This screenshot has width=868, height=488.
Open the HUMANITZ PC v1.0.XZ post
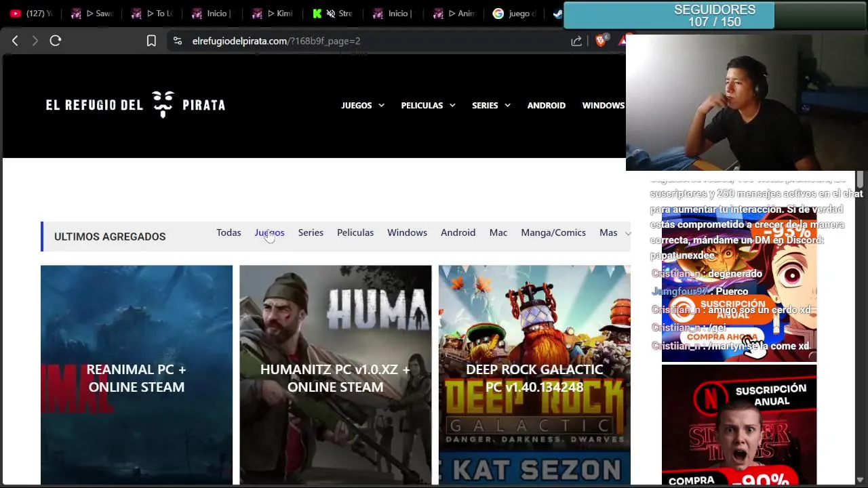335,375
